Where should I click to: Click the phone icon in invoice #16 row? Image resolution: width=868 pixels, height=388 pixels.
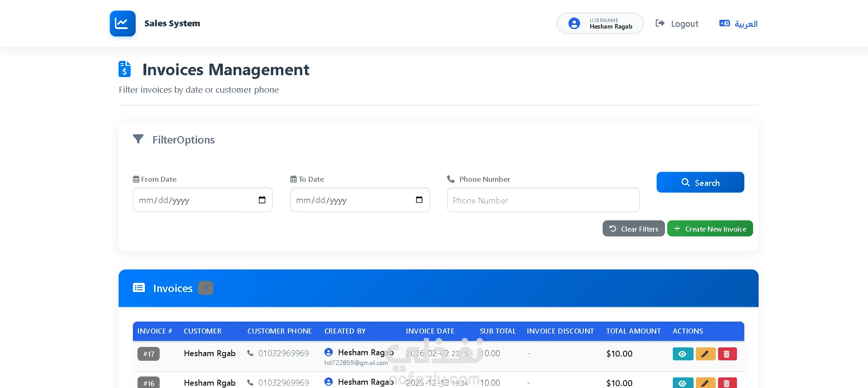250,383
